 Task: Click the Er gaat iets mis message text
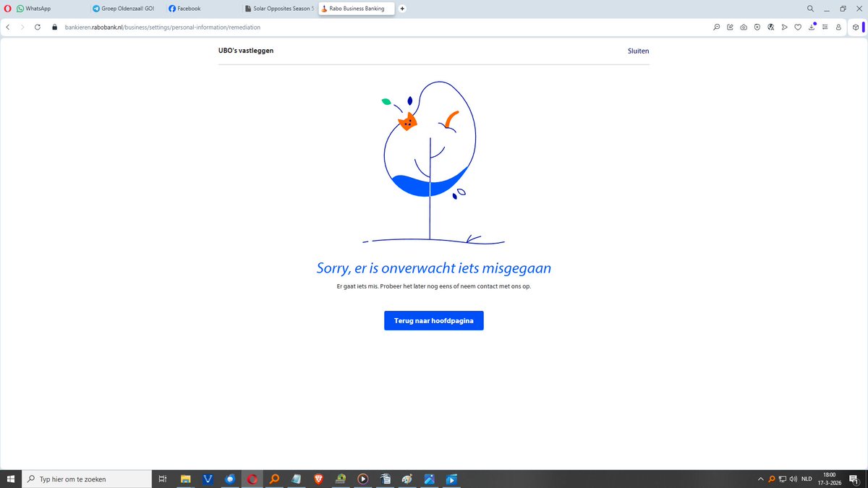434,286
